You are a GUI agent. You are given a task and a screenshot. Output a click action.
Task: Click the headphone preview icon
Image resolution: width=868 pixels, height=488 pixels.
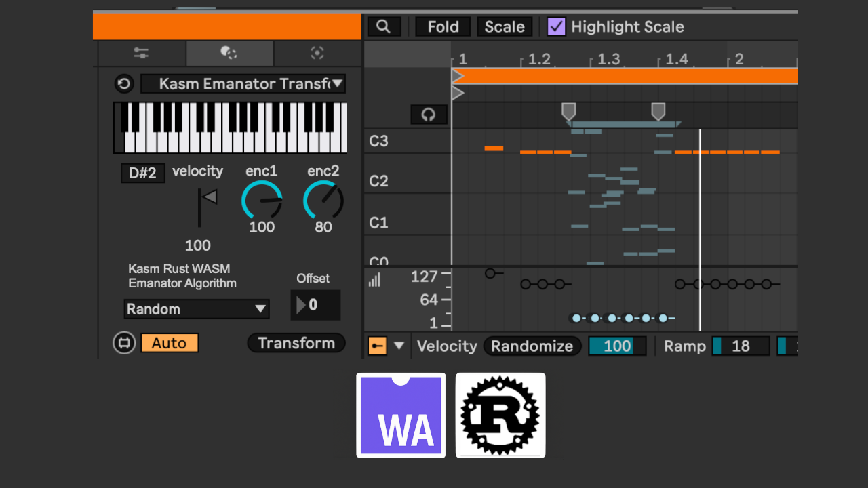429,115
